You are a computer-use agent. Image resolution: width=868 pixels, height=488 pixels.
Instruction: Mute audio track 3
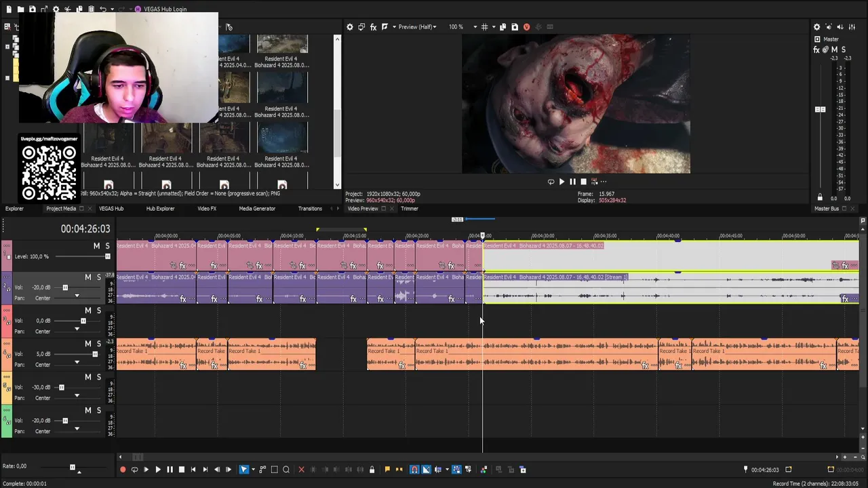click(87, 310)
